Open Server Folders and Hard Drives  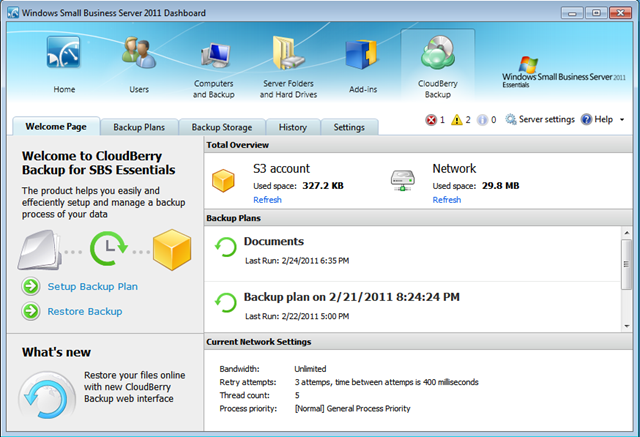(288, 53)
